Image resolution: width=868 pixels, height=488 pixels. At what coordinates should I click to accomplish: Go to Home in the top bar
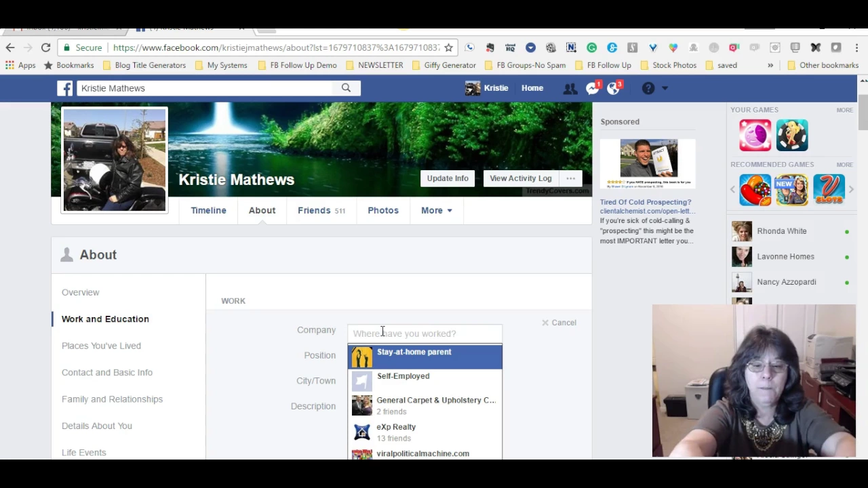point(532,88)
